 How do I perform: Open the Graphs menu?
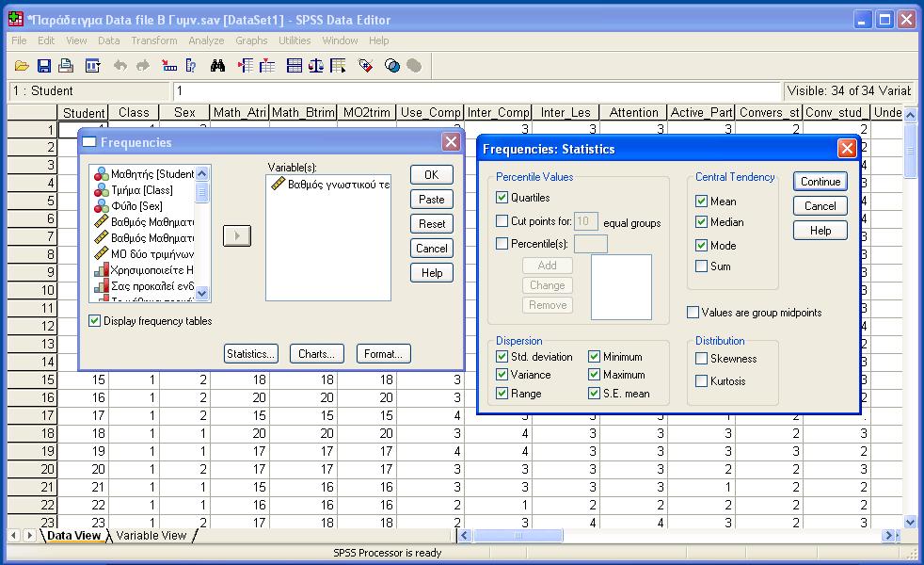coord(251,40)
